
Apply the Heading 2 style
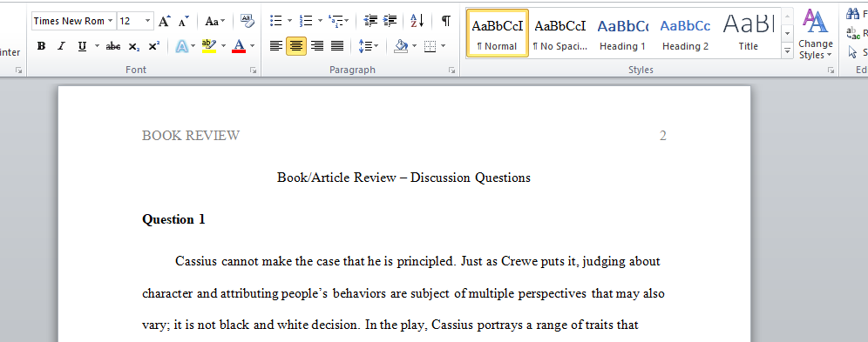point(685,33)
